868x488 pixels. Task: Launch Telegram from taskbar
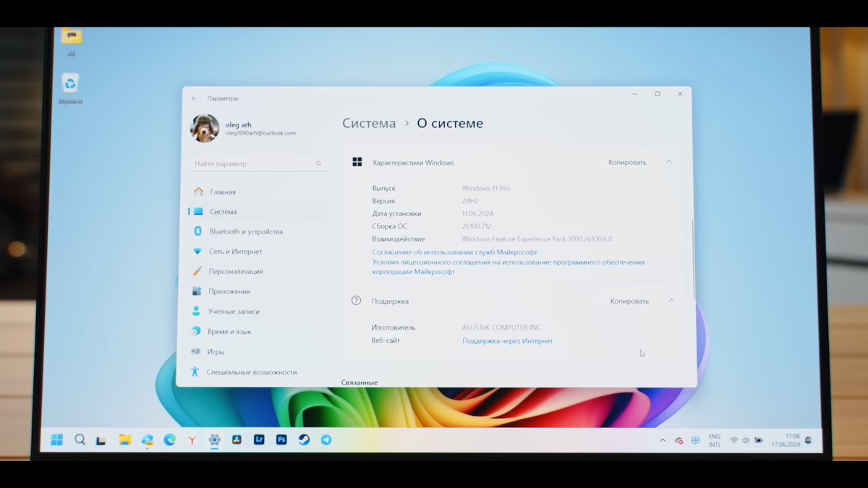(x=326, y=440)
